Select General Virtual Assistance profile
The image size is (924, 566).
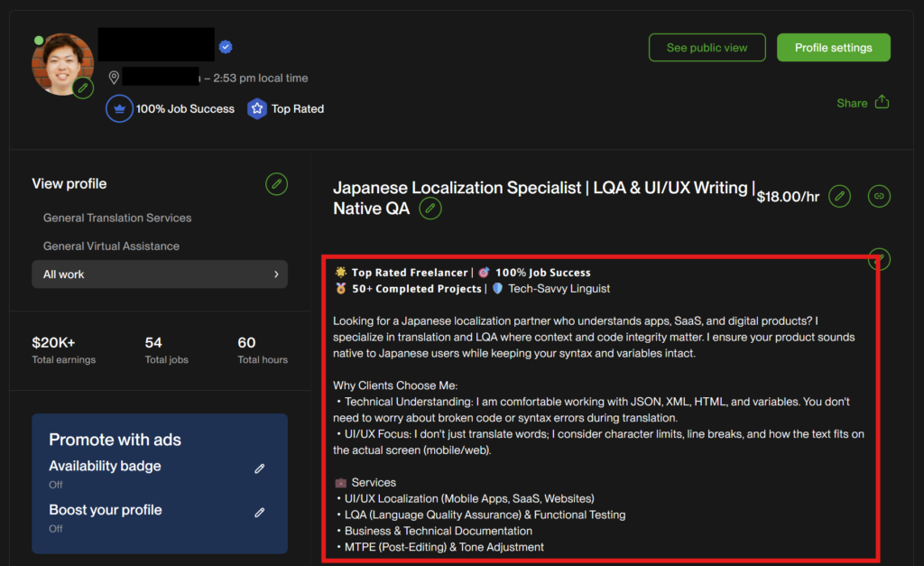tap(111, 246)
